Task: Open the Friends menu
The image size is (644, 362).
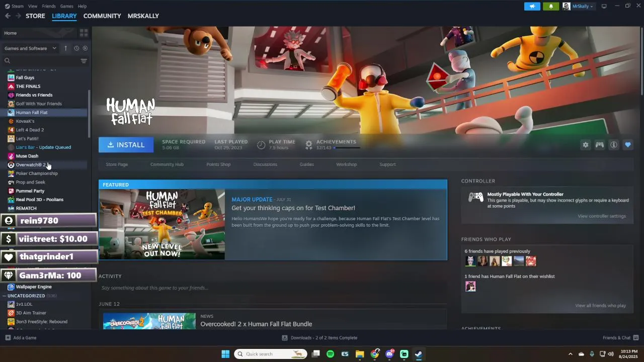Action: point(49,6)
